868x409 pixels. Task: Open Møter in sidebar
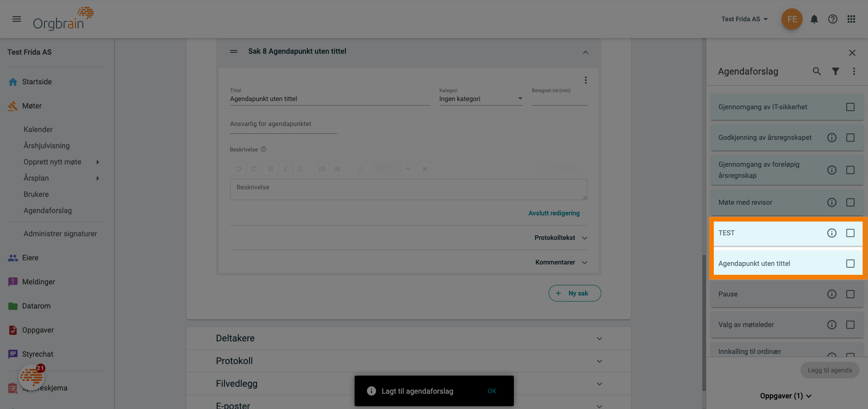(x=32, y=106)
